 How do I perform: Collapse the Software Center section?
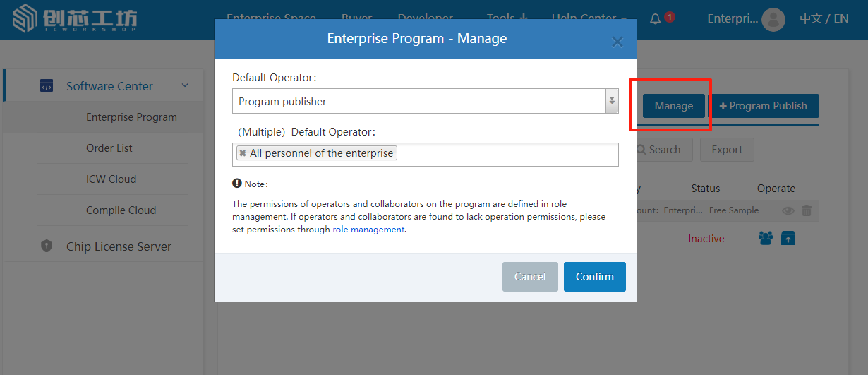click(185, 86)
